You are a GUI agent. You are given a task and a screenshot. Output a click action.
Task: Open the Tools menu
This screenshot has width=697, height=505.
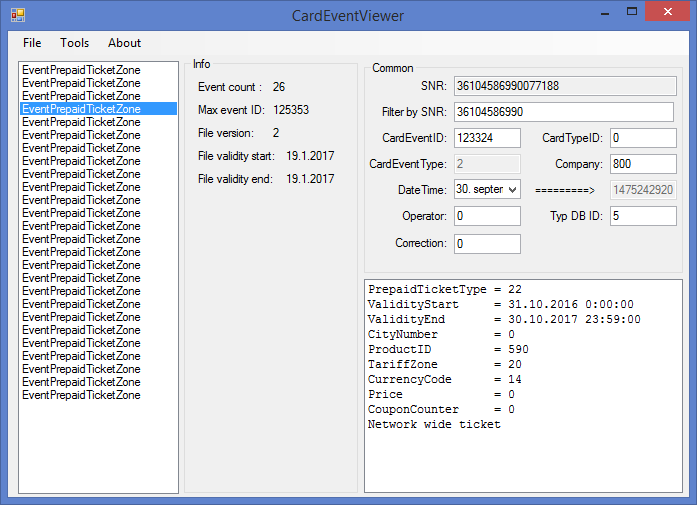(74, 43)
